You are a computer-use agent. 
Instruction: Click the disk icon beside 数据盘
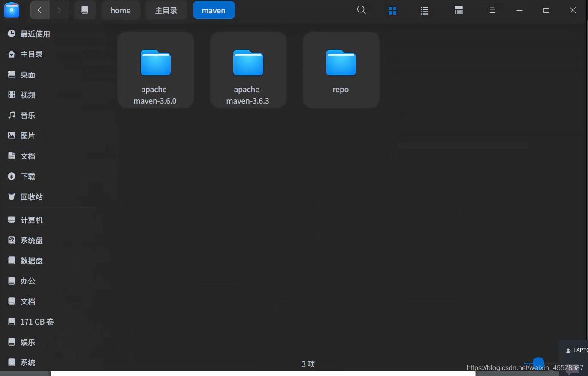[12, 260]
